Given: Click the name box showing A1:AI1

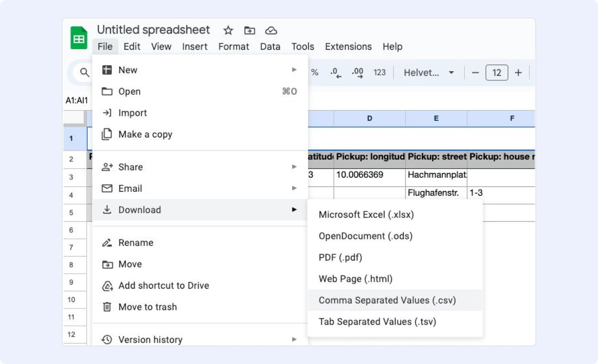Looking at the screenshot, I should (x=77, y=100).
